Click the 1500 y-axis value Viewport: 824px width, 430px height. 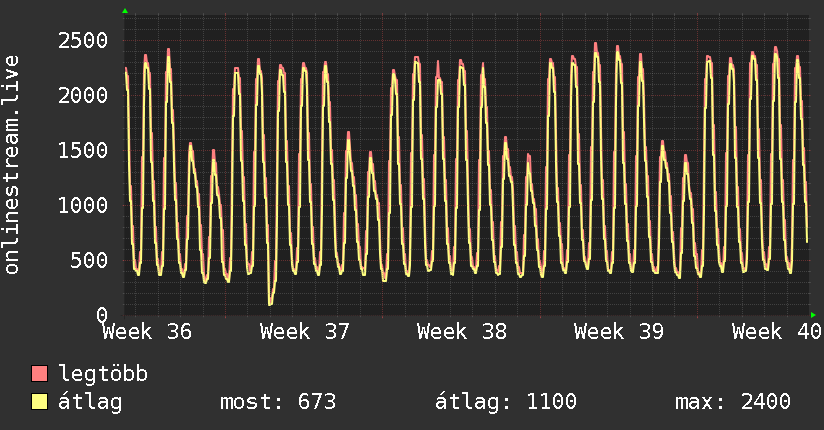[x=83, y=150]
